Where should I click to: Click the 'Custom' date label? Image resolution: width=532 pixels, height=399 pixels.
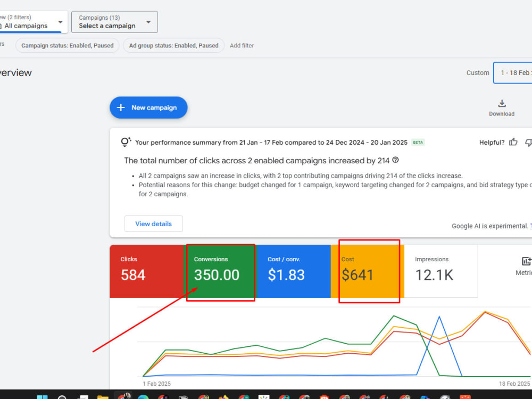(x=478, y=72)
